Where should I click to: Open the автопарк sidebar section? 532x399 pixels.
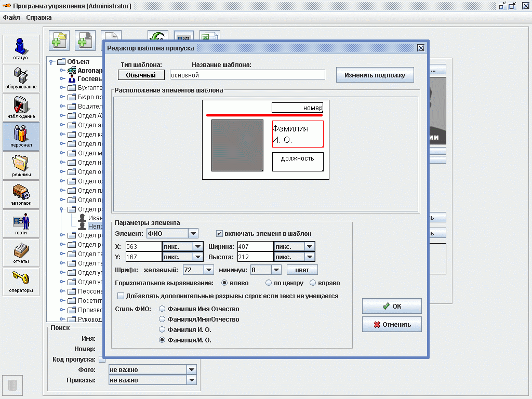click(21, 194)
